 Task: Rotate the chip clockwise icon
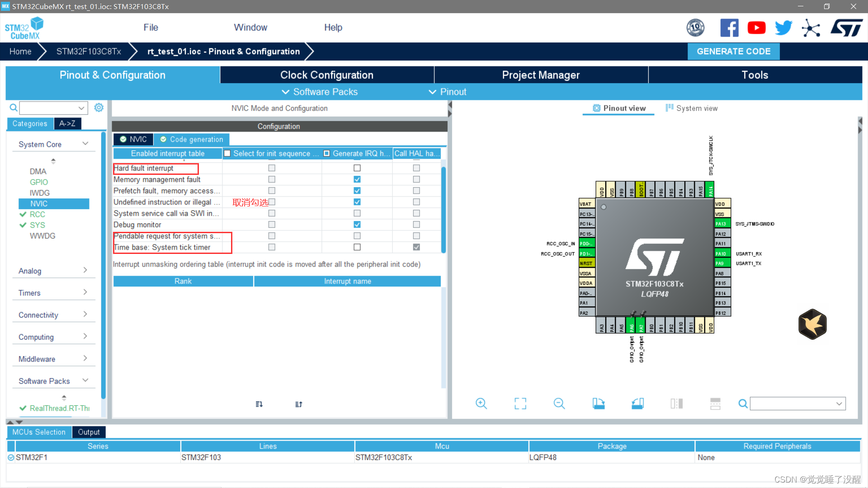599,404
